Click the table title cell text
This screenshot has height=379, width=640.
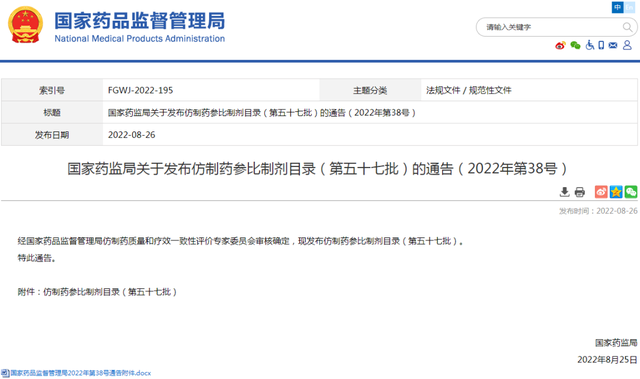click(x=262, y=113)
